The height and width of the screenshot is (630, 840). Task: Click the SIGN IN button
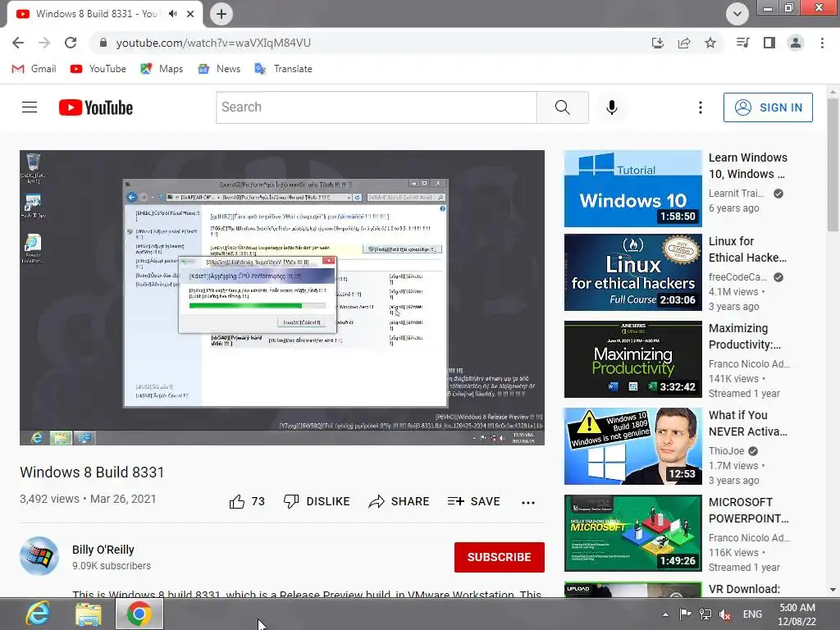tap(768, 107)
